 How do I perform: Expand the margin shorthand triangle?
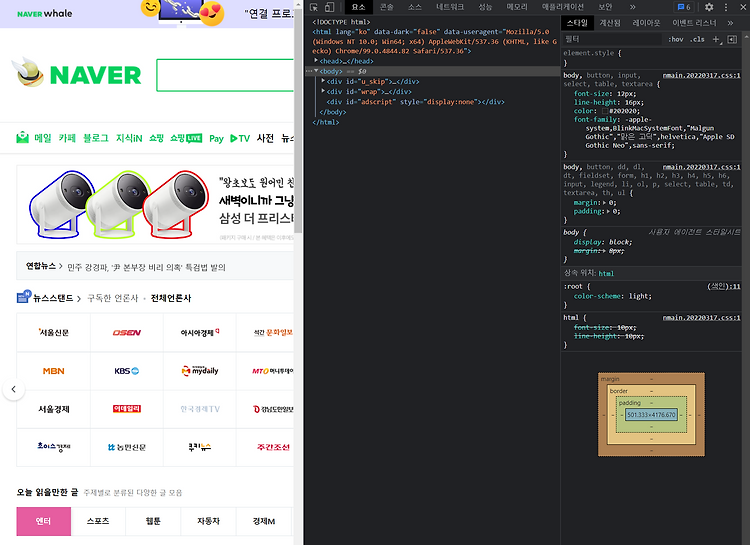605,202
